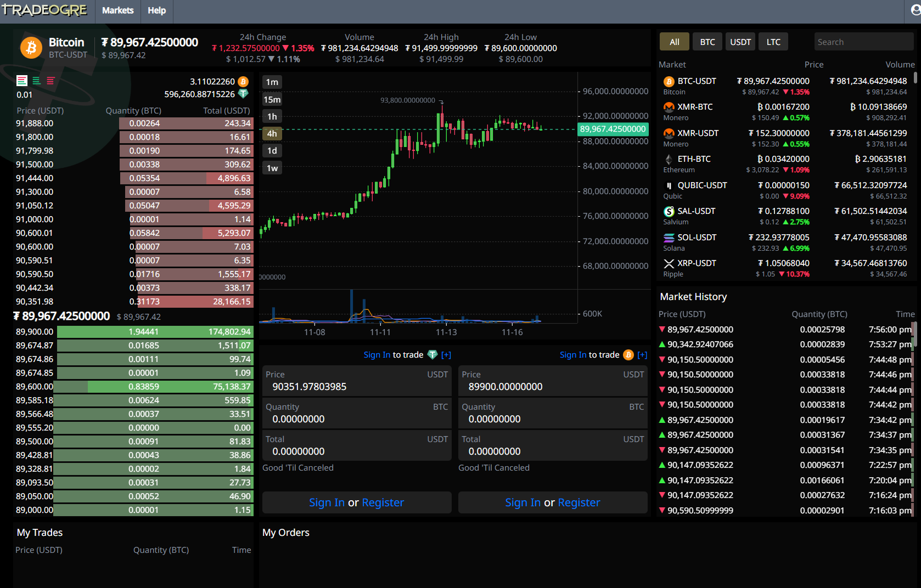Screen dimensions: 921x588
Task: Switch chart to 15m interval
Action: 272,99
